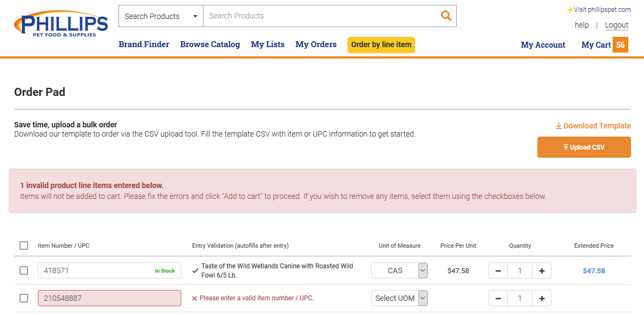This screenshot has height=316, width=644.
Task: Click the cart count badge showing 56
Action: [620, 45]
